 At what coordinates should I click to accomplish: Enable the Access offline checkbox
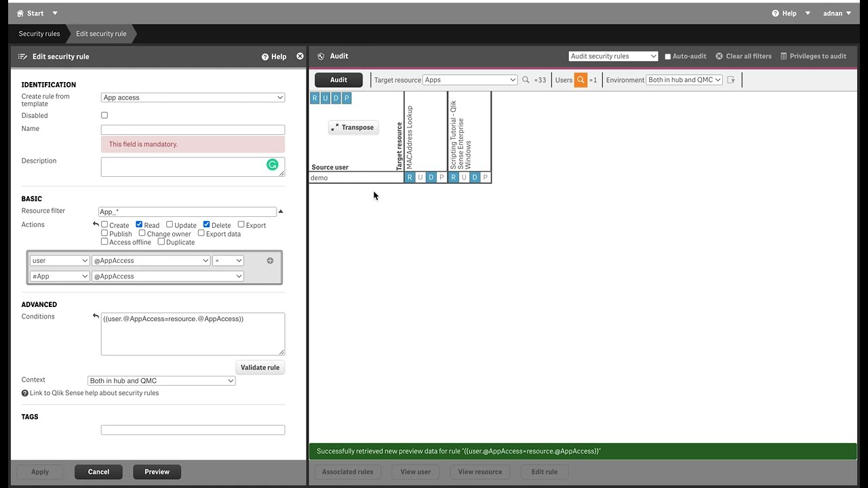(x=104, y=241)
